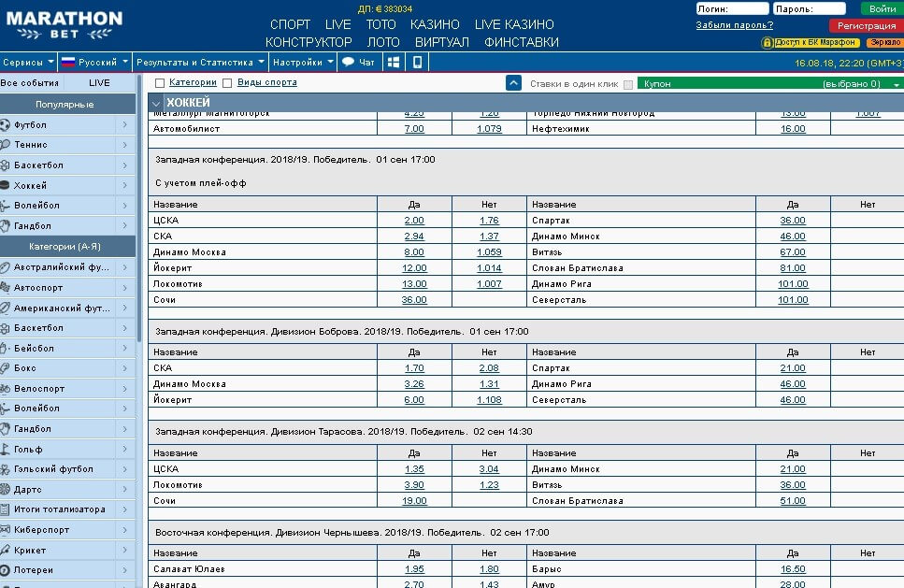904x588 pixels.
Task: Click the green Войти button
Action: (882, 8)
